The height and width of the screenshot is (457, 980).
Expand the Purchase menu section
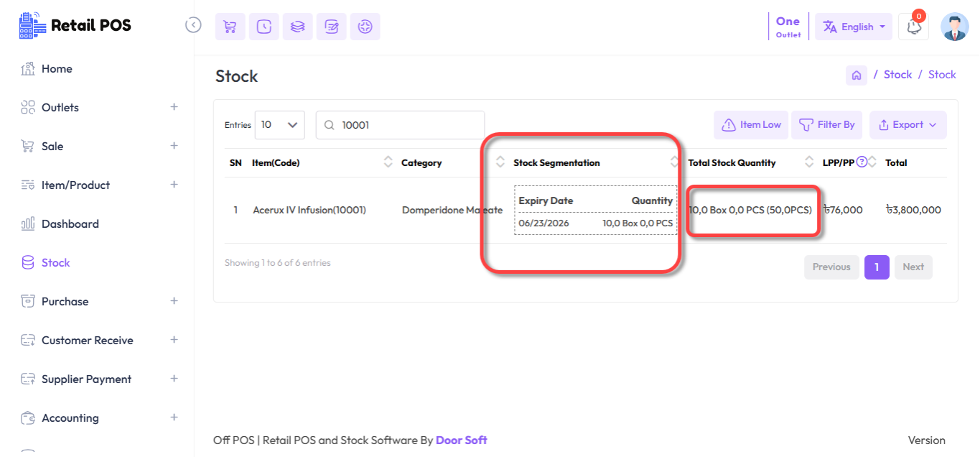point(173,301)
